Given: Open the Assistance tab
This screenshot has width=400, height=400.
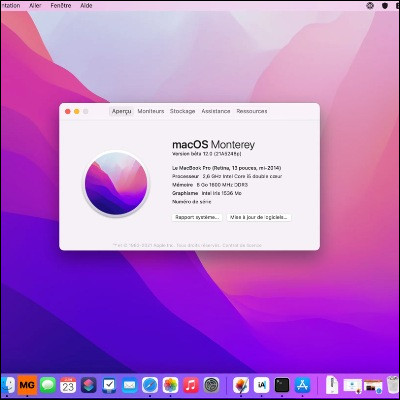Looking at the screenshot, I should click(x=216, y=111).
